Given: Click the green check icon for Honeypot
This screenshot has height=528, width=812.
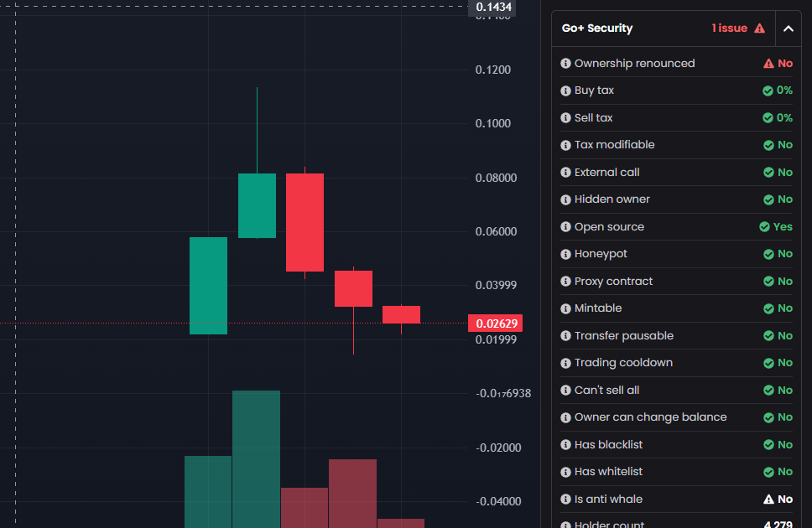Looking at the screenshot, I should pos(768,254).
